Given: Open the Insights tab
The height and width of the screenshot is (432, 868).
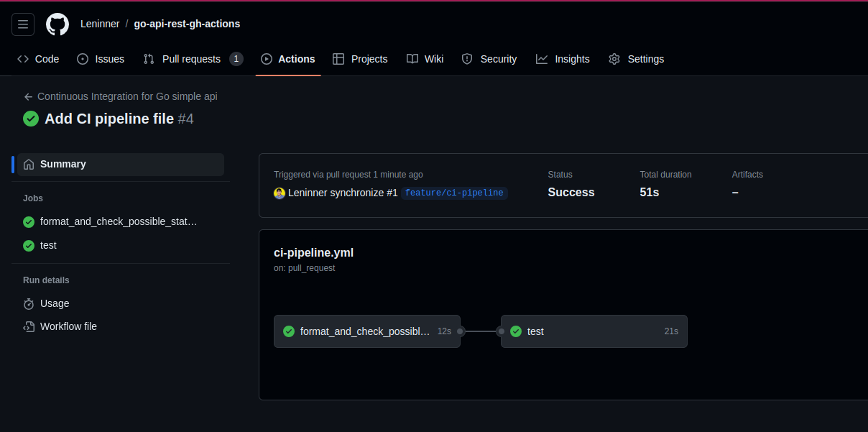Looking at the screenshot, I should (563, 59).
